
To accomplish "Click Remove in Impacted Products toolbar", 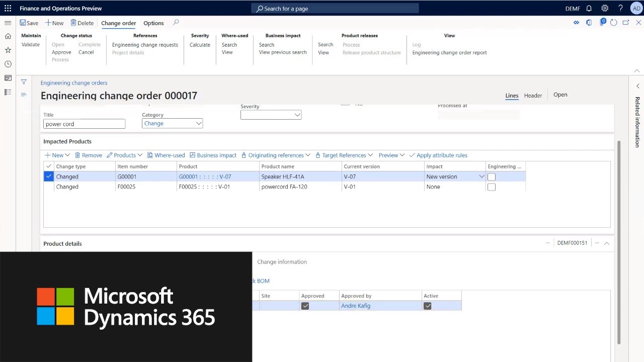I will 89,155.
